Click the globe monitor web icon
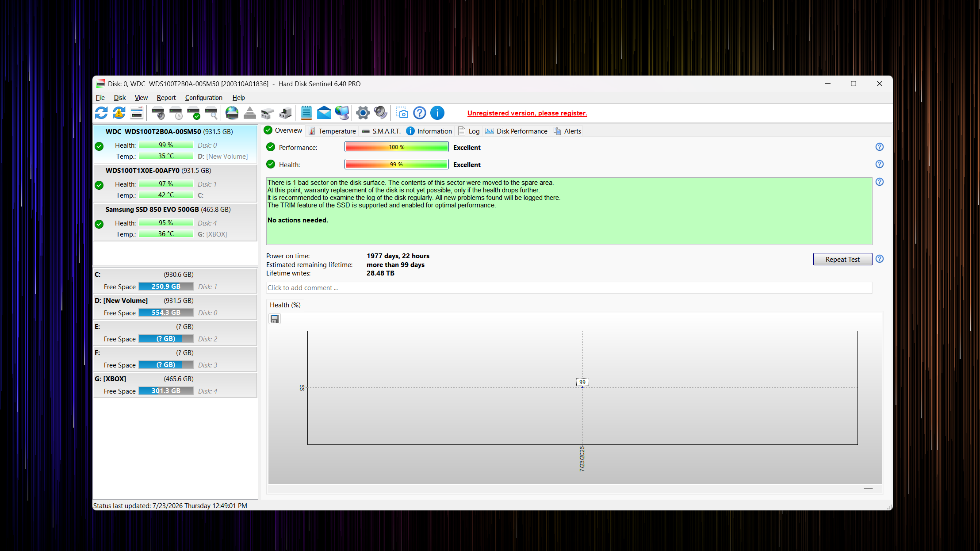 click(x=342, y=113)
